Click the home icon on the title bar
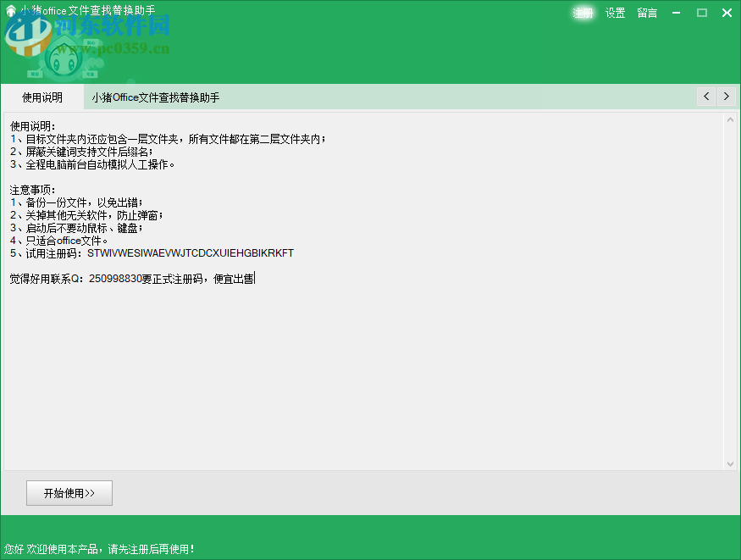This screenshot has height=560, width=741. tap(10, 12)
